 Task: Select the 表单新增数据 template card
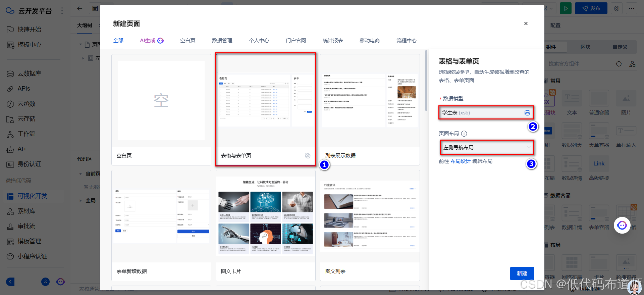coord(161,226)
